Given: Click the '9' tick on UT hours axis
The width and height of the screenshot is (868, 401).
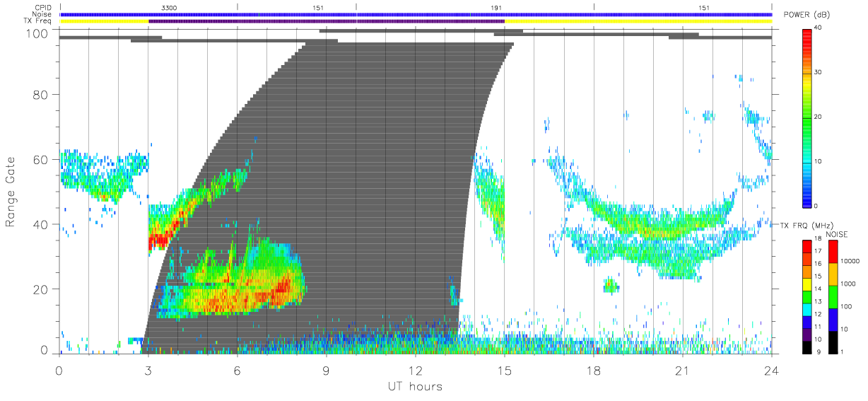Looking at the screenshot, I should coord(326,370).
